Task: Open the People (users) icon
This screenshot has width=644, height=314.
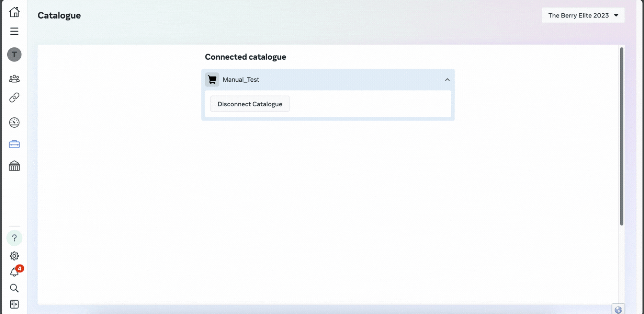Action: 14,79
